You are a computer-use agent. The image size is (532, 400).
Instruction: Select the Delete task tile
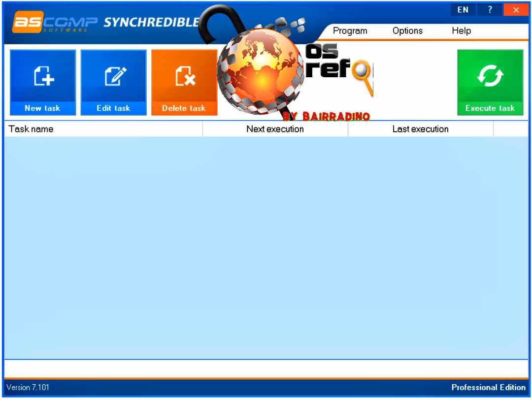(184, 82)
